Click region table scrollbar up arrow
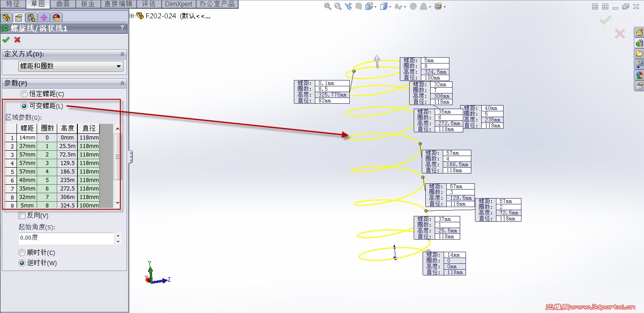Viewport: 644px width, 313px height. coord(118,128)
